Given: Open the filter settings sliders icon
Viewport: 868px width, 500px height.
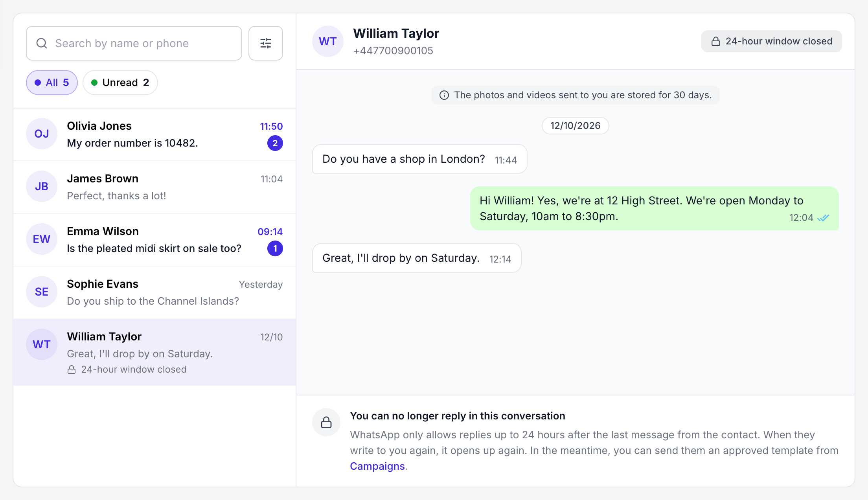Looking at the screenshot, I should [x=266, y=43].
